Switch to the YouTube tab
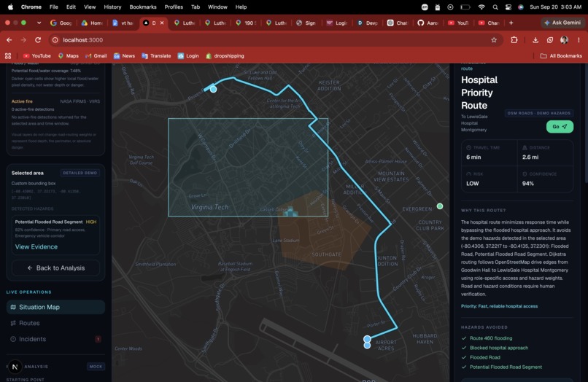Image resolution: width=588 pixels, height=382 pixels. click(x=459, y=23)
